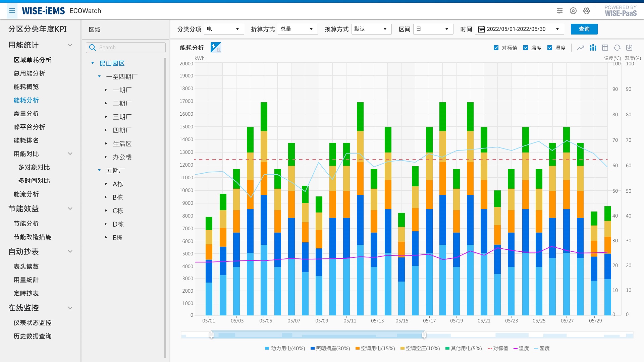
Task: Select the bar chart view icon
Action: tap(592, 48)
